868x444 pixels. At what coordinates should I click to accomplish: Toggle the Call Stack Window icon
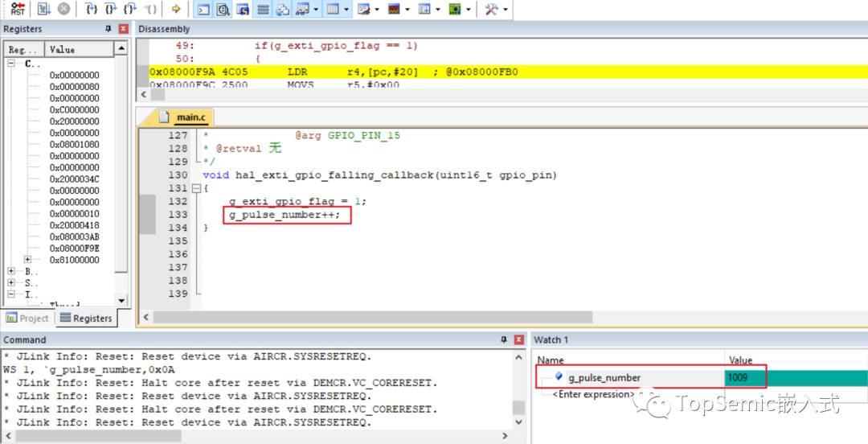(x=282, y=9)
